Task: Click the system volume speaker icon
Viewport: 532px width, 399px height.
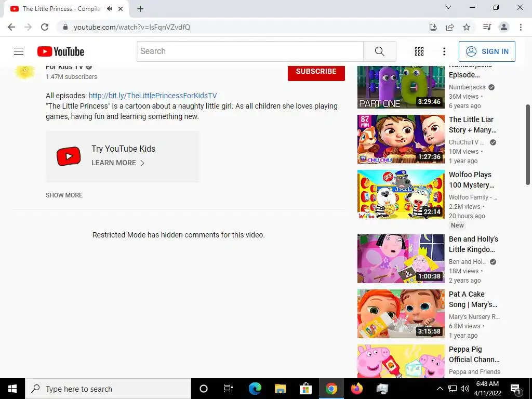Action: point(465,389)
